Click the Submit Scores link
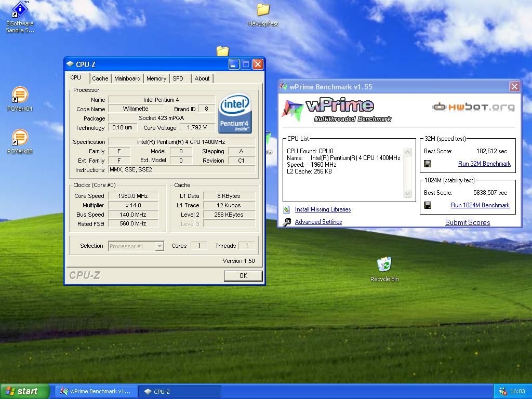This screenshot has width=532, height=399. [x=468, y=222]
